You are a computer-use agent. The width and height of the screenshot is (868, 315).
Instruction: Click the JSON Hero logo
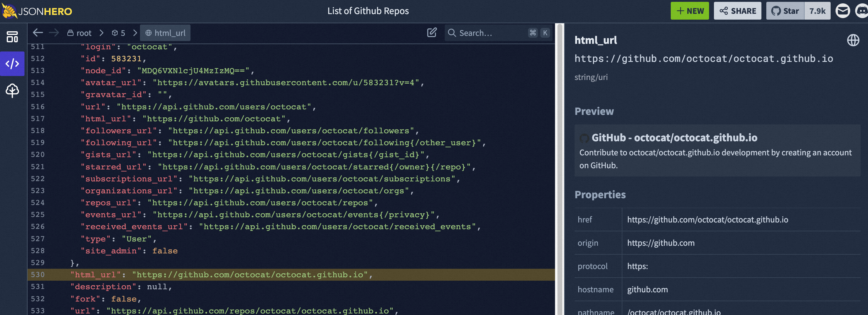(x=37, y=11)
